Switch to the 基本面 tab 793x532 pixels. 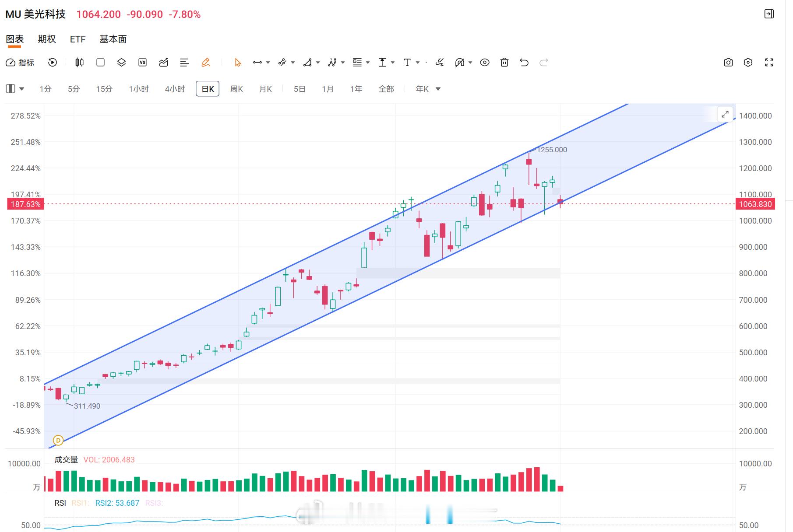coord(113,39)
